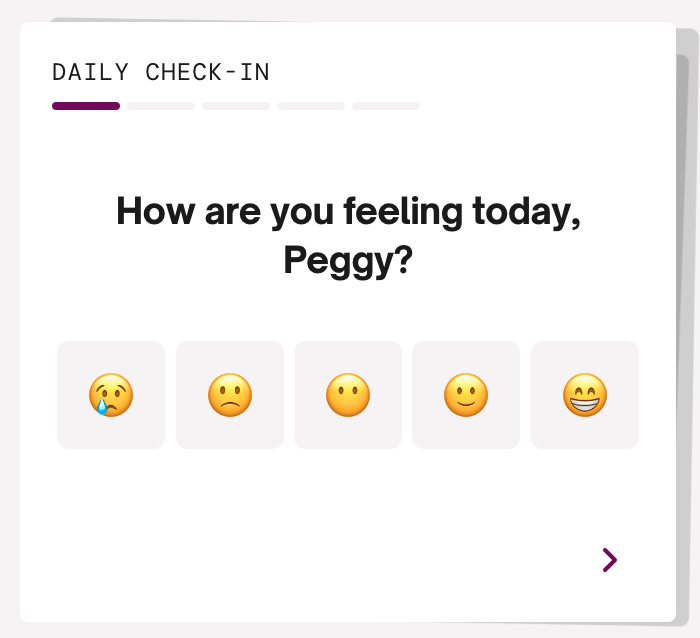The width and height of the screenshot is (700, 638).
Task: Choose the grinning face emoji mood
Action: tap(585, 395)
